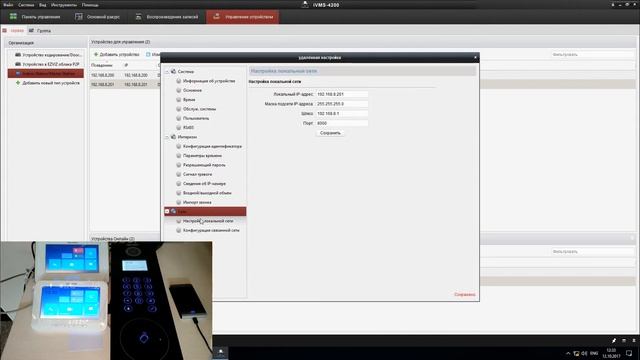The height and width of the screenshot is (360, 640).
Task: Click the webcam overlay video thumbnail
Action: pyautogui.click(x=106, y=300)
